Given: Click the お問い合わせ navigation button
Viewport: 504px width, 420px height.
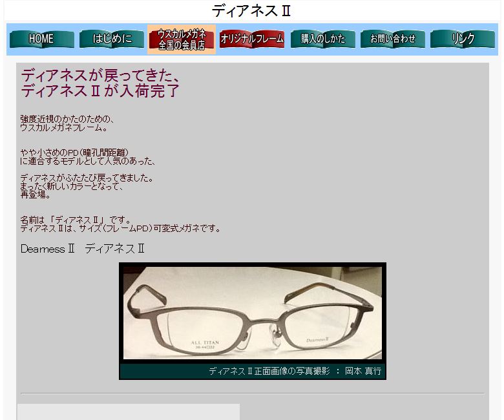Looking at the screenshot, I should 393,39.
